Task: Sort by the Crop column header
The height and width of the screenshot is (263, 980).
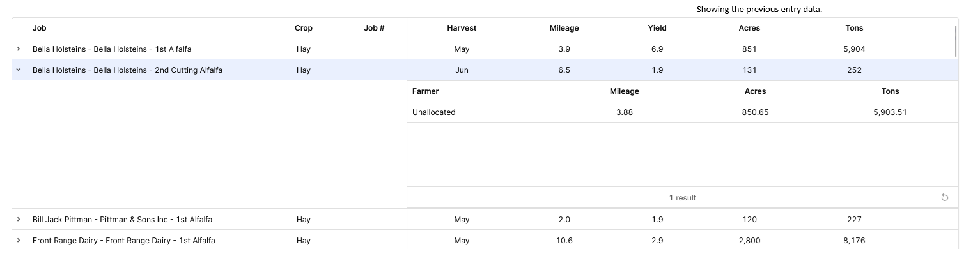Action: click(304, 28)
